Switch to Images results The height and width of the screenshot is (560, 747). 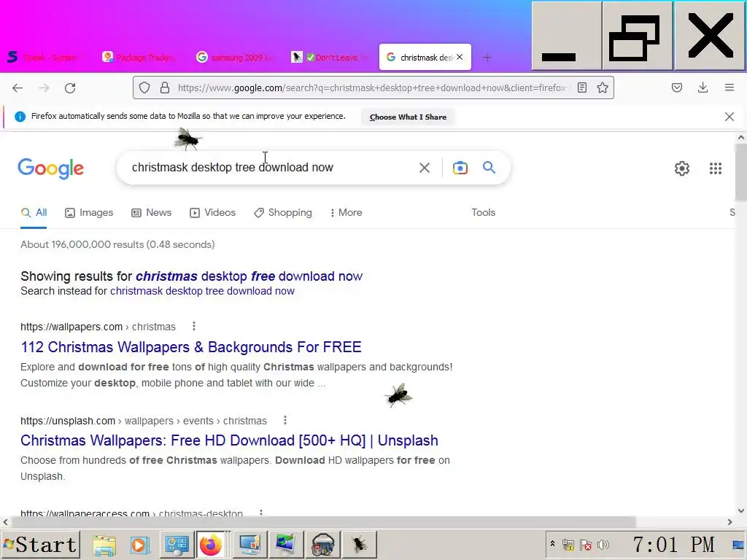tap(89, 213)
